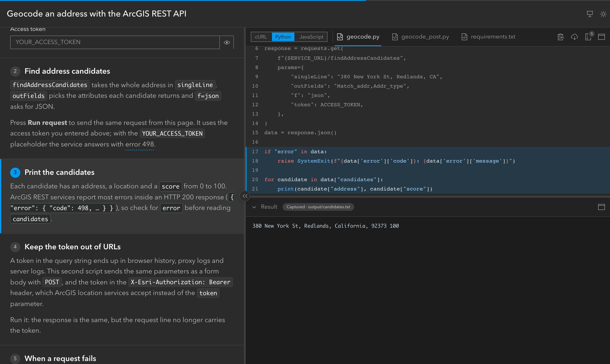
Task: Maximize the Result panel with its window icon
Action: (x=601, y=207)
